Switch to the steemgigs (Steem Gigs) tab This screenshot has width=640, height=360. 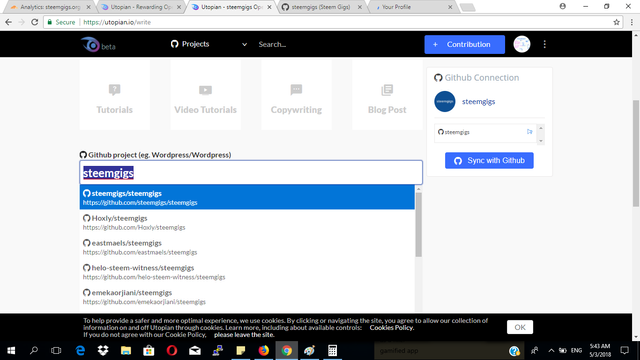[322, 7]
